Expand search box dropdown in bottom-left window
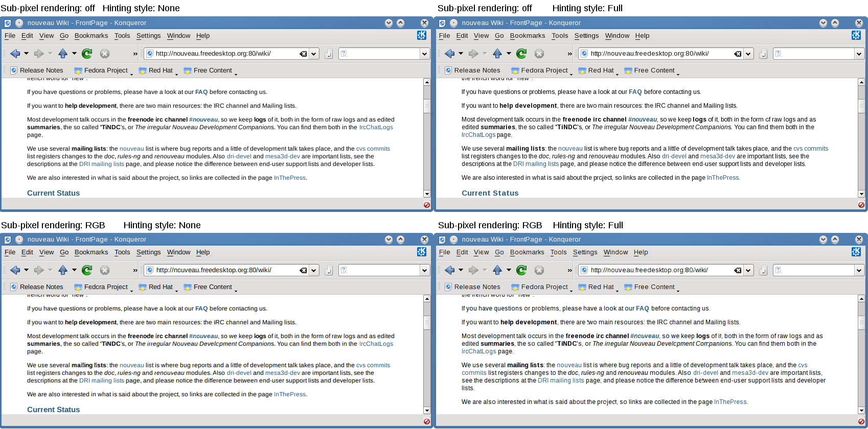Screen dimensions: 868x429 point(424,270)
